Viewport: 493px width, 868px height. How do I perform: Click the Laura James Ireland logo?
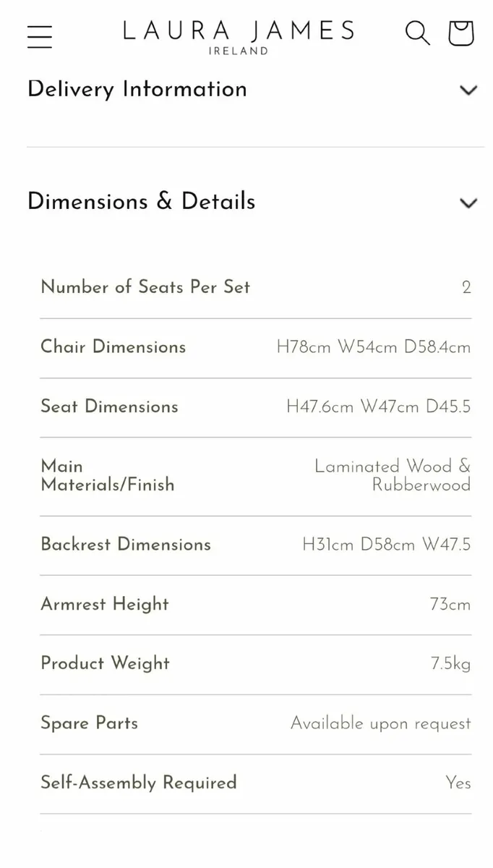tap(239, 33)
